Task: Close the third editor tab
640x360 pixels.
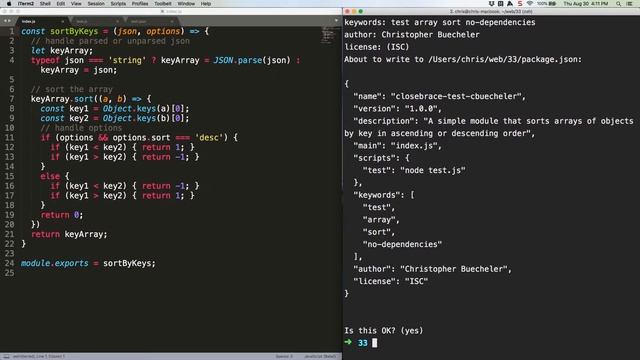Action: [x=172, y=21]
